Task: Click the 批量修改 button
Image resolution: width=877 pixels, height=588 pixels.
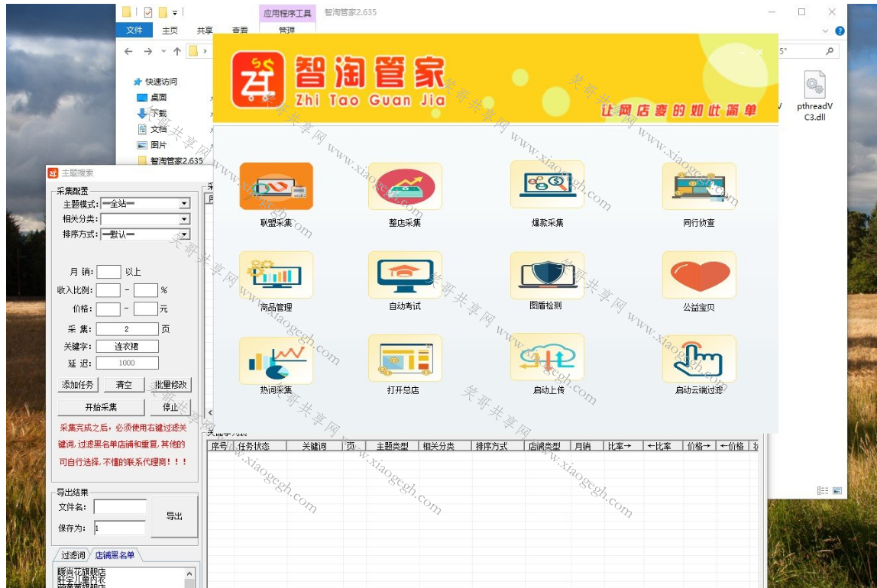Action: (170, 385)
